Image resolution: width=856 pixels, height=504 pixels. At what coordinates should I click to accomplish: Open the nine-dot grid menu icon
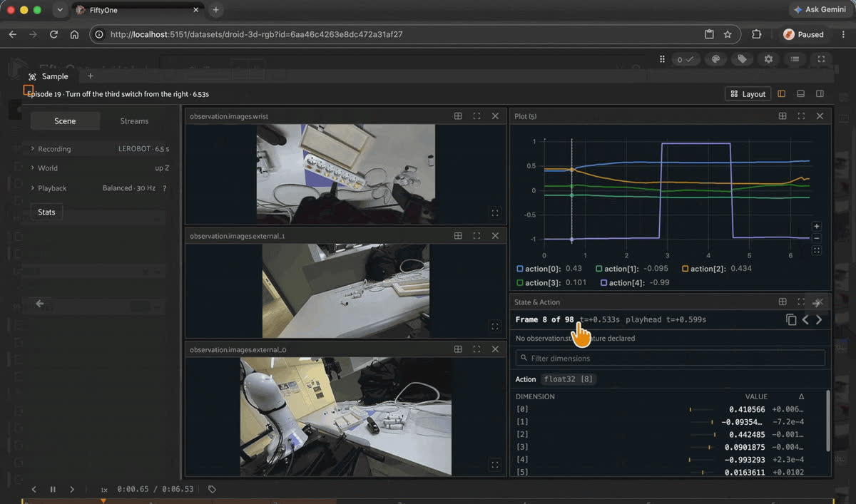(662, 59)
